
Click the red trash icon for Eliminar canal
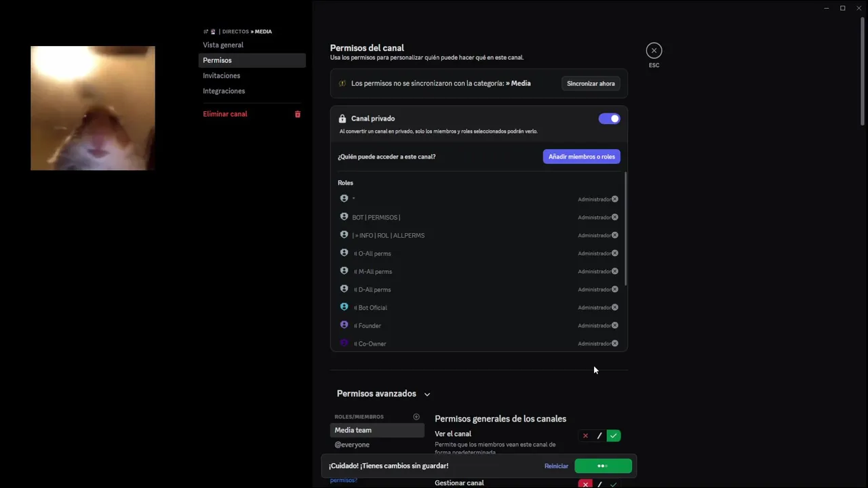297,114
